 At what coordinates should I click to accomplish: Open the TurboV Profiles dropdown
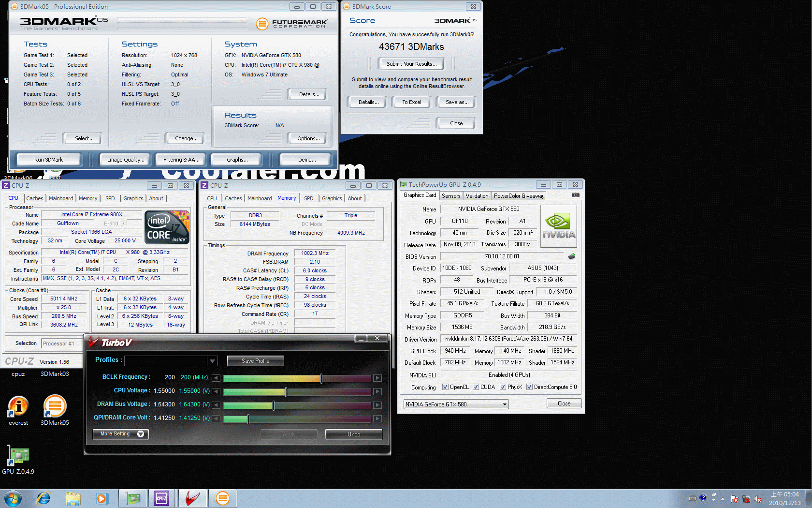tap(212, 361)
